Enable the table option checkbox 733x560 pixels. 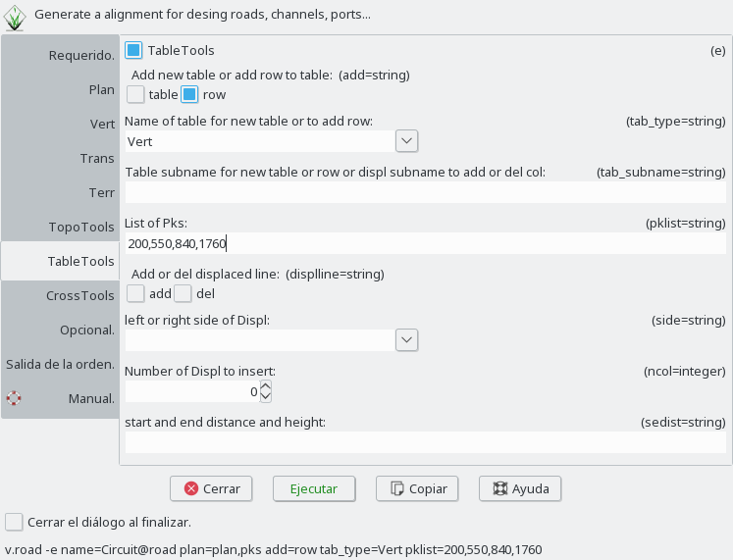(x=135, y=94)
